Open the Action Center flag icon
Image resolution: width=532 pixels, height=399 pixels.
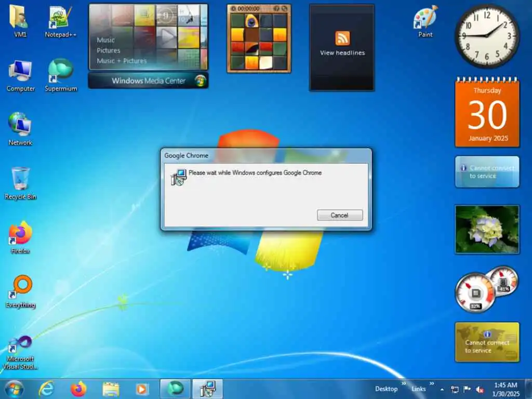point(467,389)
